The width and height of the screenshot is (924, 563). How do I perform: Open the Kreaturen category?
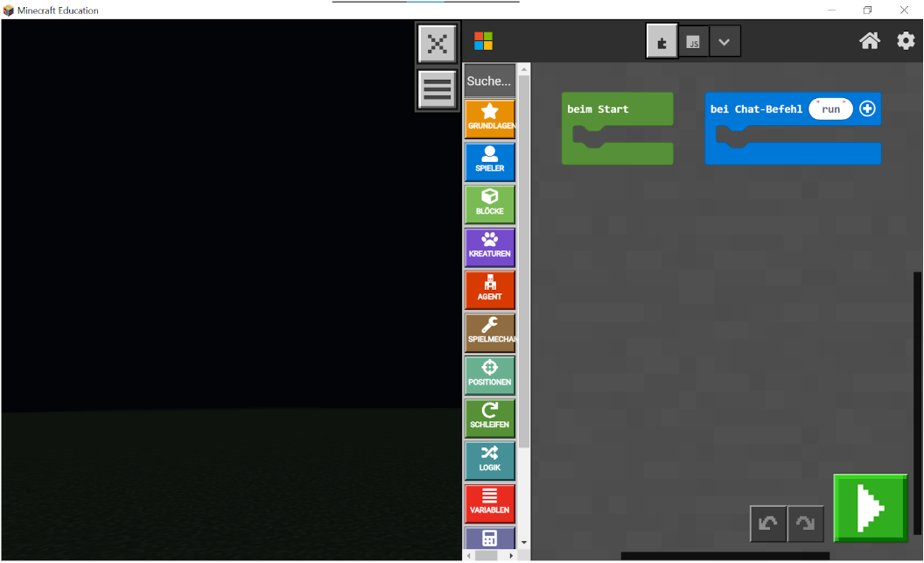point(490,247)
